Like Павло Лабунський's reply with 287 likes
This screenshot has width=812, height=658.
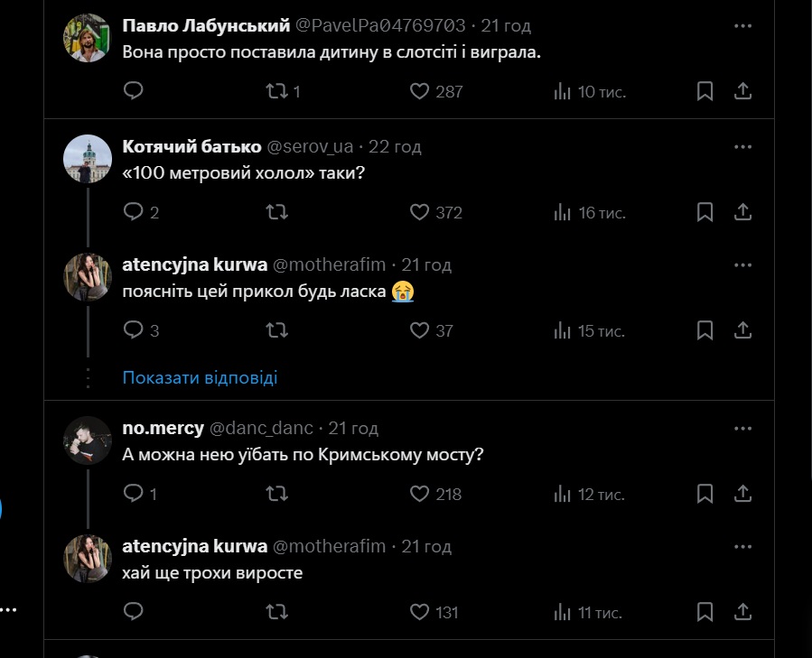pyautogui.click(x=420, y=91)
